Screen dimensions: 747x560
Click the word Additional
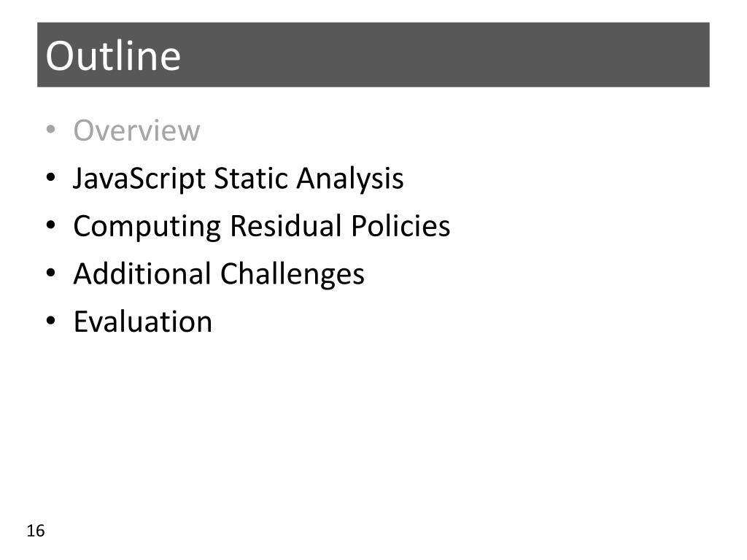coord(142,273)
